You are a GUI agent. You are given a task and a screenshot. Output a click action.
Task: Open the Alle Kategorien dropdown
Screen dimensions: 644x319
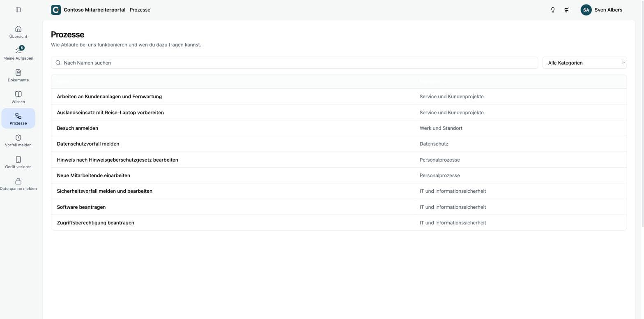coord(584,63)
